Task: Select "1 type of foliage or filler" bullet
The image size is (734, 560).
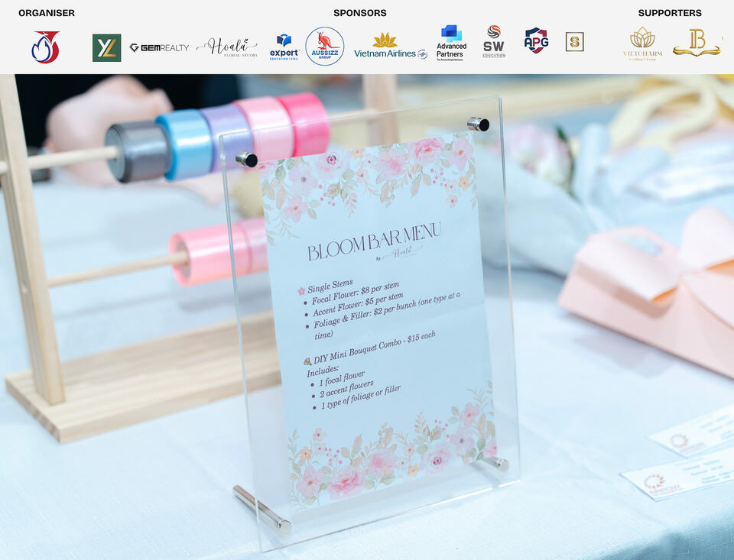Action: point(360,397)
